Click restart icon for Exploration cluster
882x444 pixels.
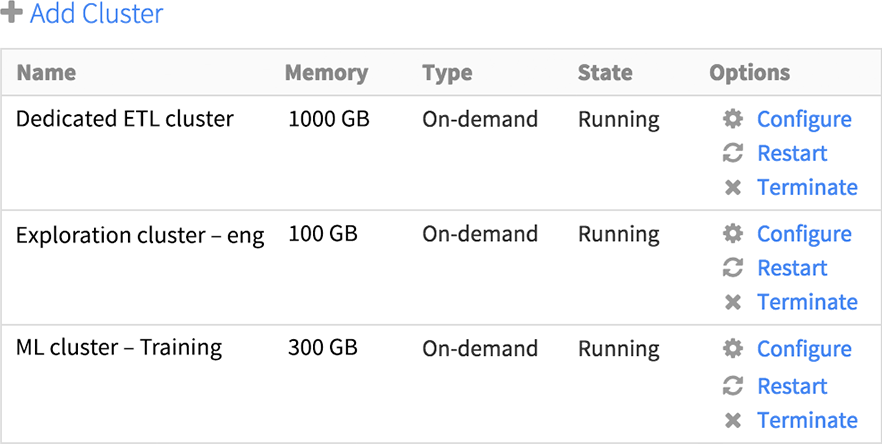coord(733,268)
